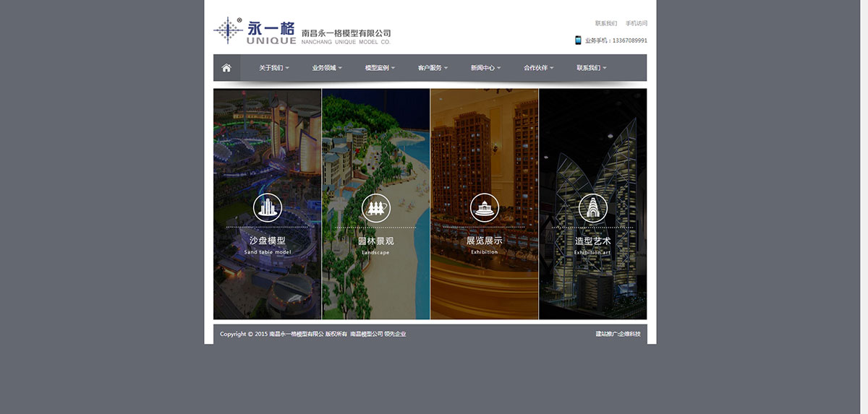Click the exhibition art tower icon
Screen dimensions: 868x414
pyautogui.click(x=592, y=208)
